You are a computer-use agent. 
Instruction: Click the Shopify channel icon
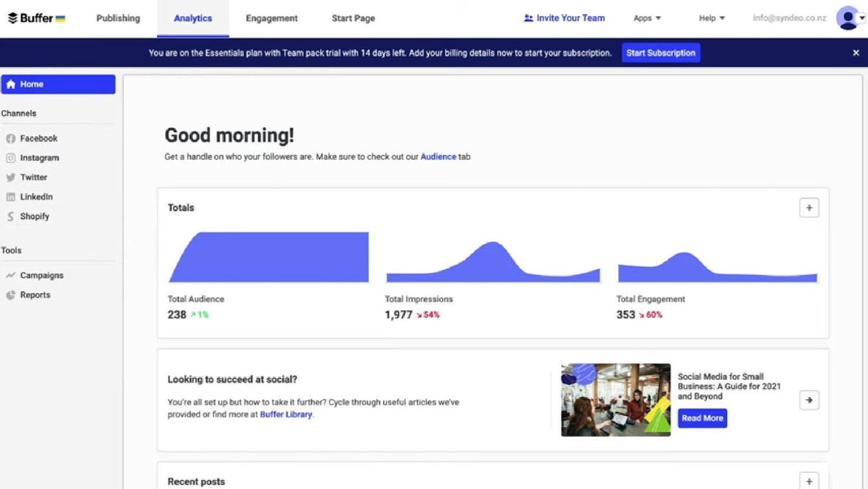pyautogui.click(x=11, y=216)
